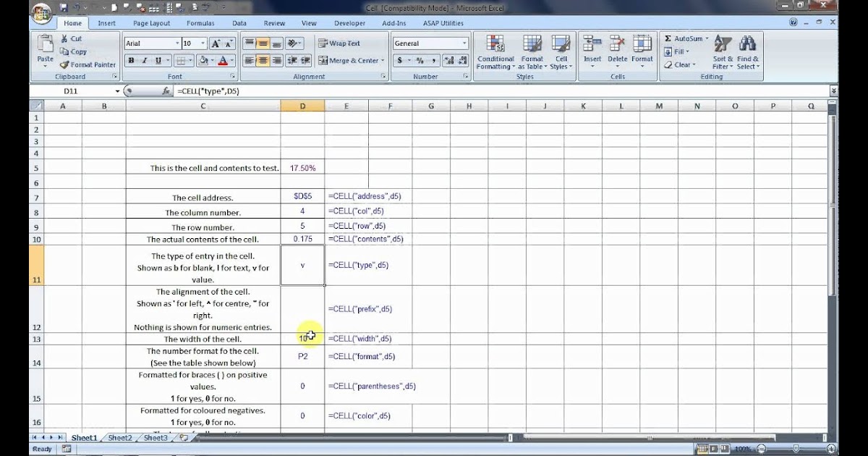Align text right in the cell
This screenshot has width=868, height=456.
tap(277, 61)
